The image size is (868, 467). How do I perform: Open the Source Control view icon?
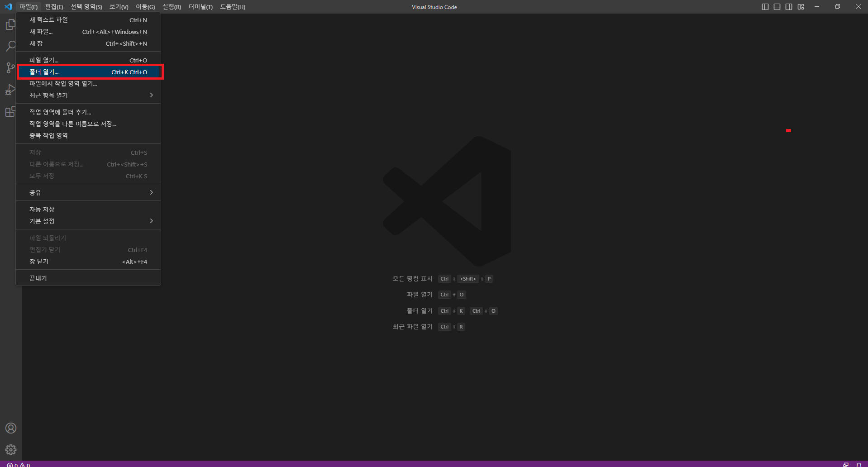point(10,68)
